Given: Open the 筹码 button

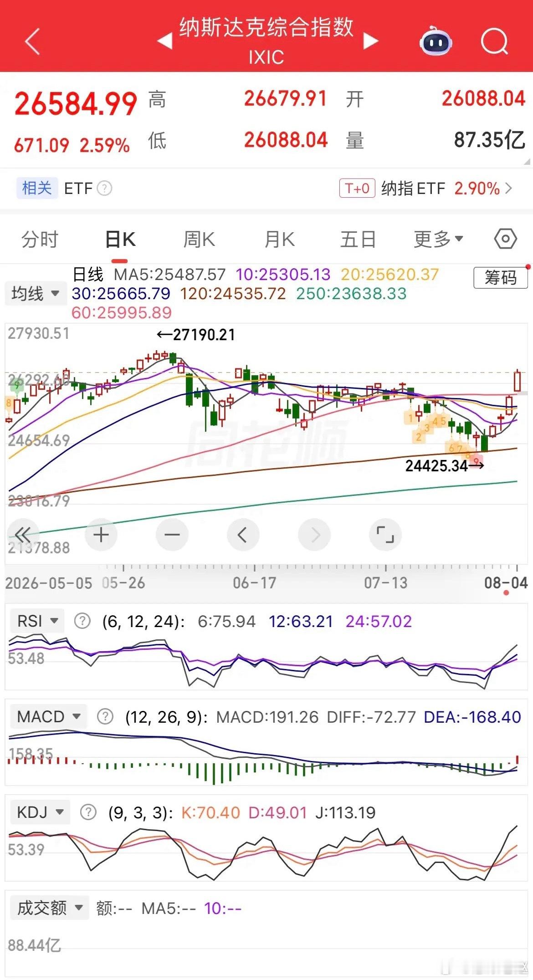Looking at the screenshot, I should pos(500,277).
